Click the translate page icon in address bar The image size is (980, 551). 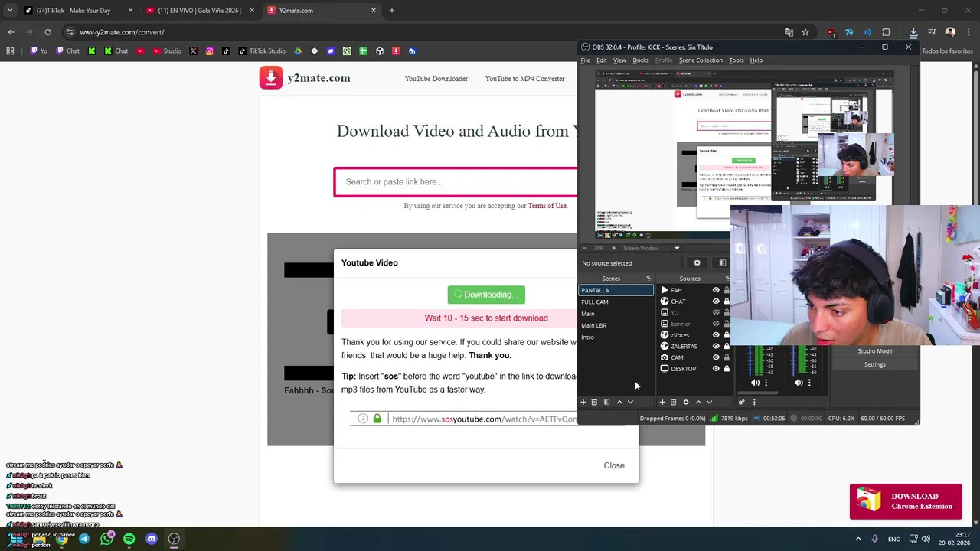[789, 32]
